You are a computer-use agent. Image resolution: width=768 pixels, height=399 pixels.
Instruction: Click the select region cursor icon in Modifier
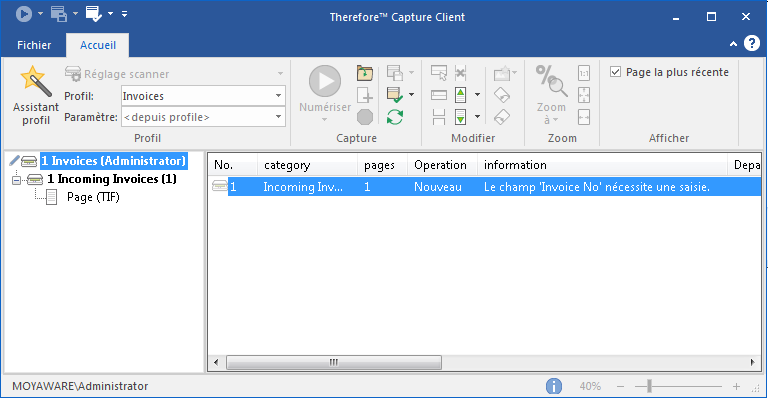[439, 73]
